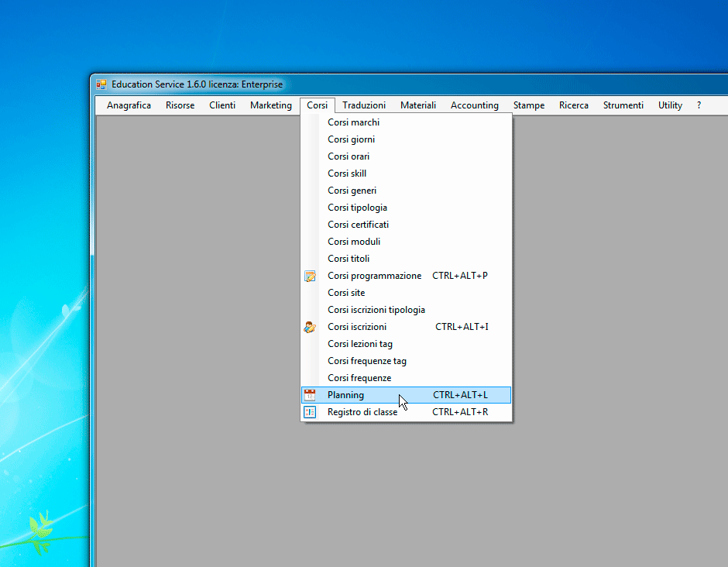Choose Corsi lezioni tag
Image resolution: width=728 pixels, height=567 pixels.
(407, 344)
